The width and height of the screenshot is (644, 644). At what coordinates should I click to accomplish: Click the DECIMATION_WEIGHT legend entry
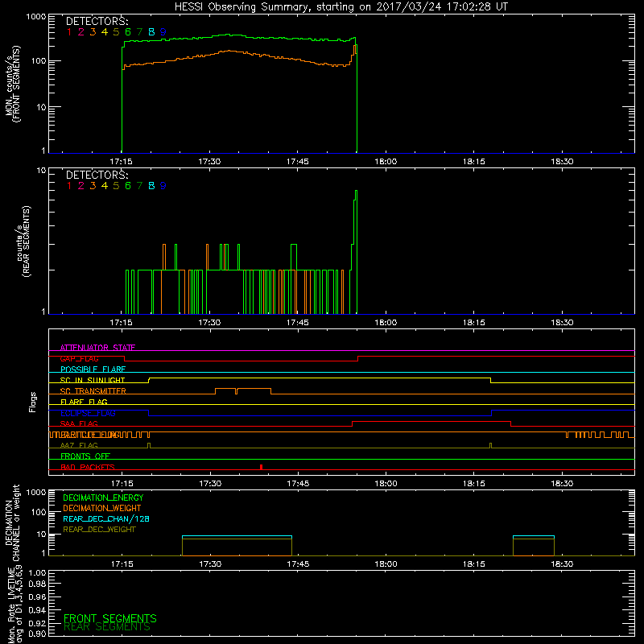(x=102, y=509)
